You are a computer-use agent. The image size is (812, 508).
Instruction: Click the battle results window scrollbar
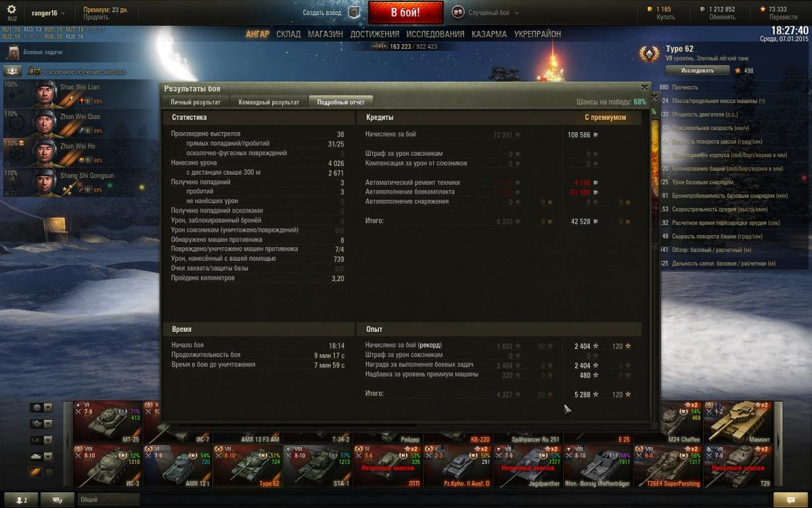654,268
